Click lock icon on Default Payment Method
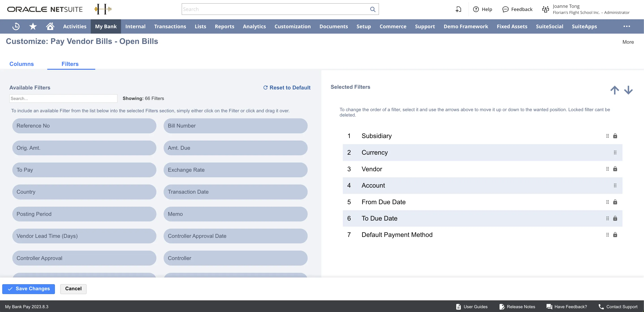This screenshot has width=644, height=312. click(615, 234)
